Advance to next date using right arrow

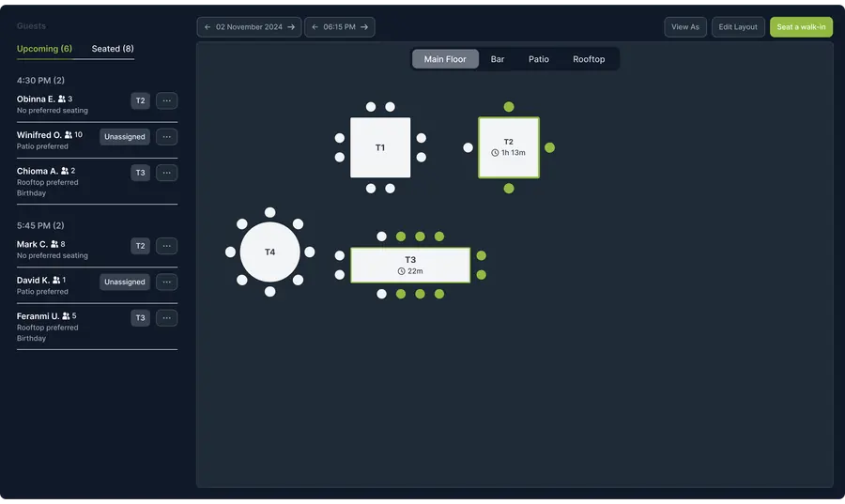(x=291, y=27)
